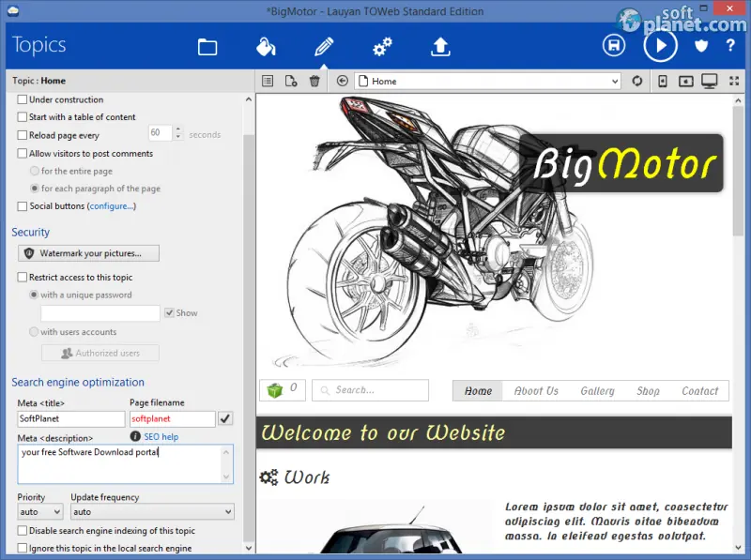Click the BigMotor logo banner in preview

click(x=621, y=163)
